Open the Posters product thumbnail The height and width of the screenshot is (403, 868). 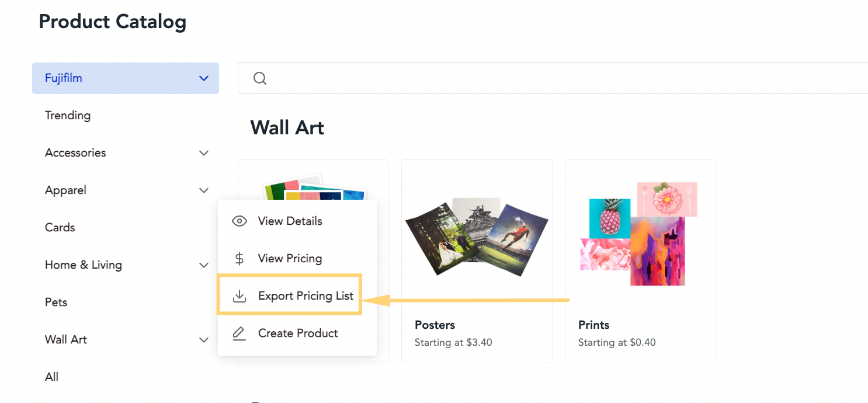click(x=477, y=237)
